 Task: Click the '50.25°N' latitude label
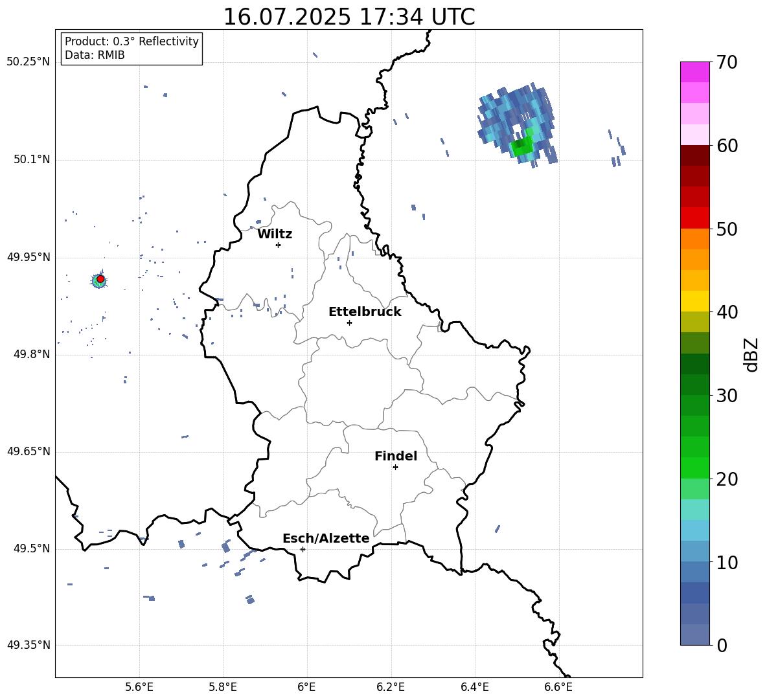[x=29, y=62]
